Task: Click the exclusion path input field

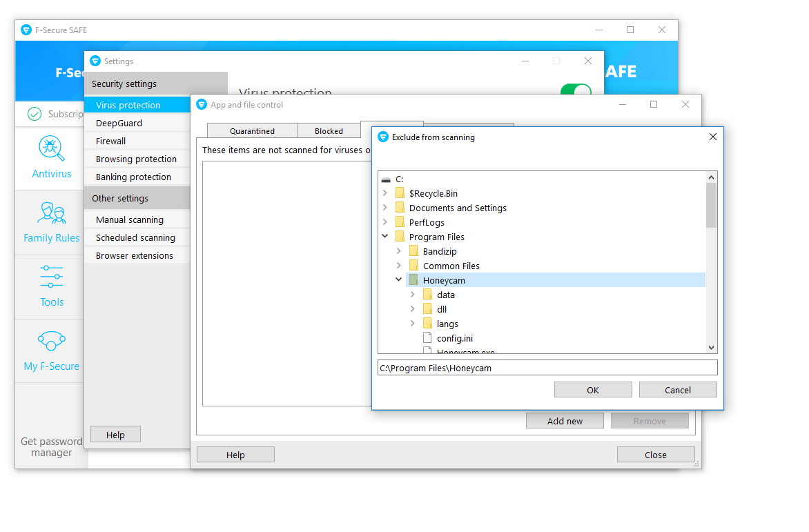Action: point(547,368)
